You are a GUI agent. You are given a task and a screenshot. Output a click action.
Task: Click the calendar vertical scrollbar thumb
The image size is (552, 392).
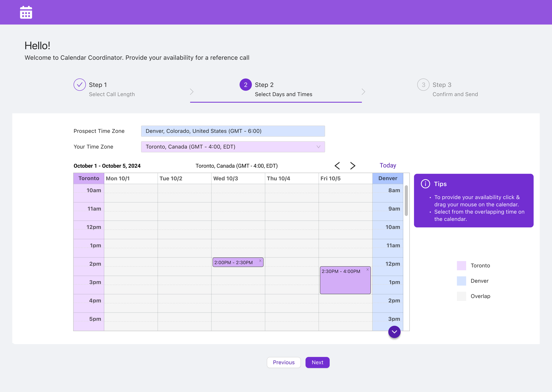click(406, 200)
